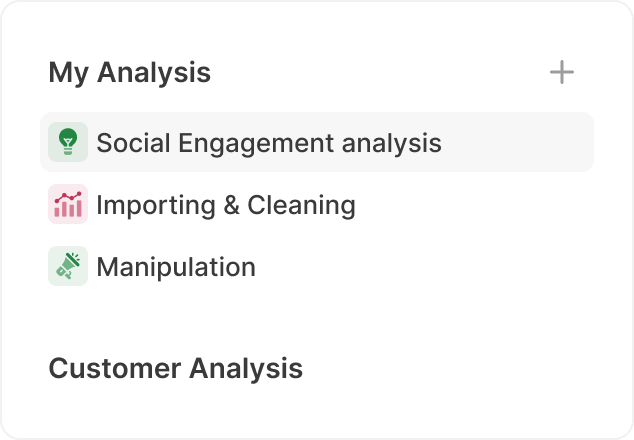This screenshot has height=440, width=634.
Task: Expand the Customer Analysis section heading
Action: (175, 368)
